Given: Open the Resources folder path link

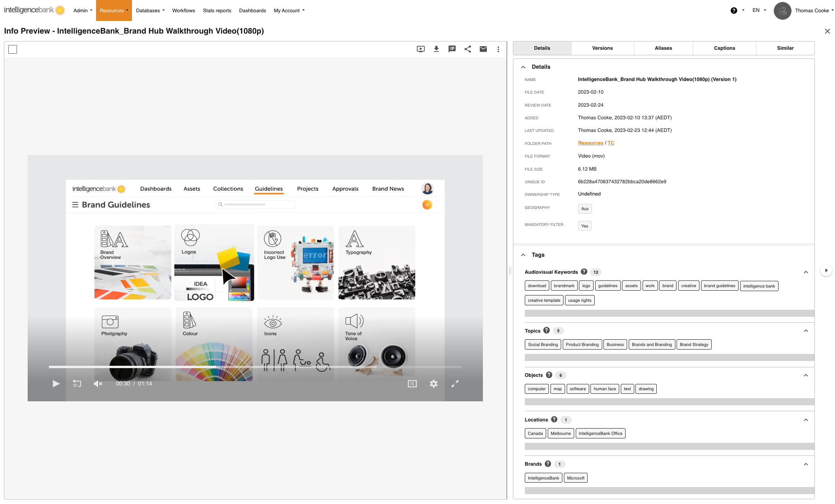Looking at the screenshot, I should tap(590, 143).
